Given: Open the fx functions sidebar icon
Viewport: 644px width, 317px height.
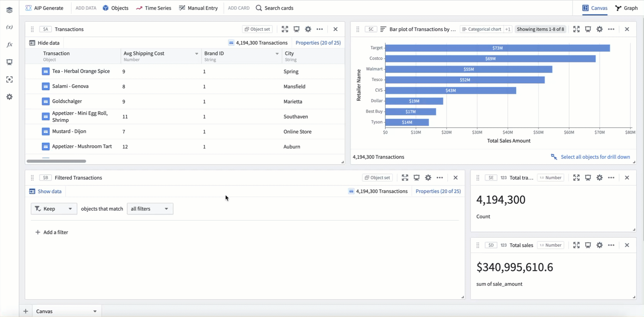Looking at the screenshot, I should (x=9, y=45).
